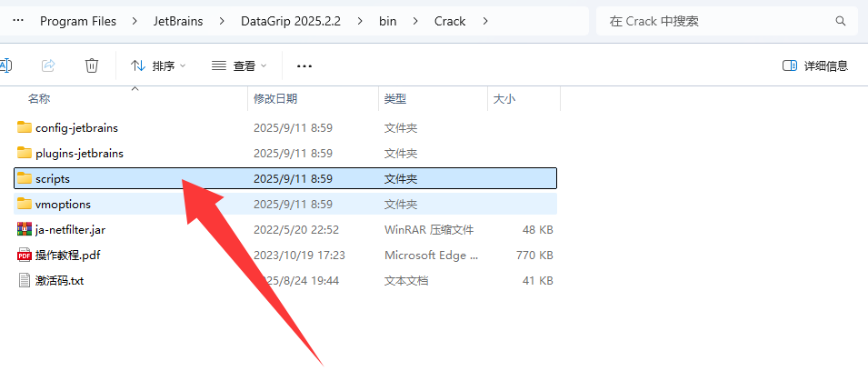Expand chevron after Program Files

(x=135, y=21)
